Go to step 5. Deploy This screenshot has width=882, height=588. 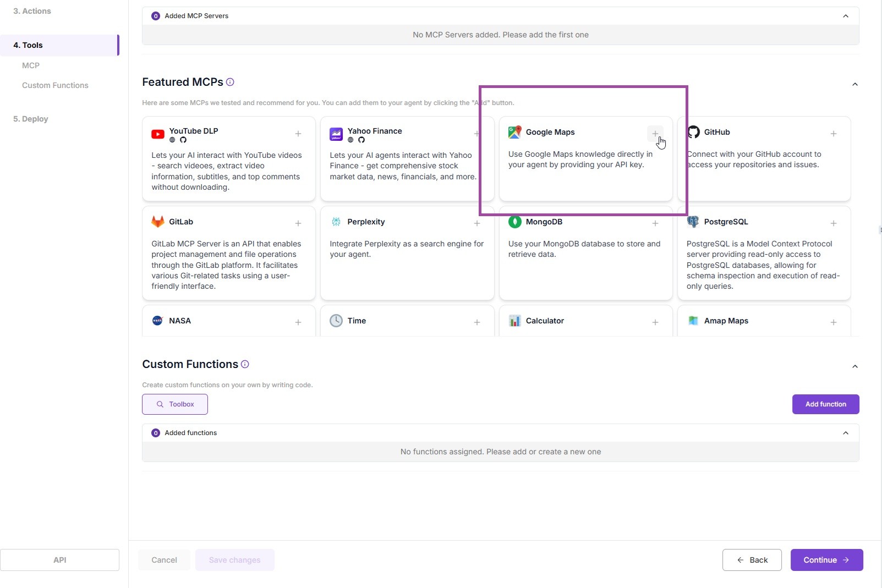(x=31, y=119)
